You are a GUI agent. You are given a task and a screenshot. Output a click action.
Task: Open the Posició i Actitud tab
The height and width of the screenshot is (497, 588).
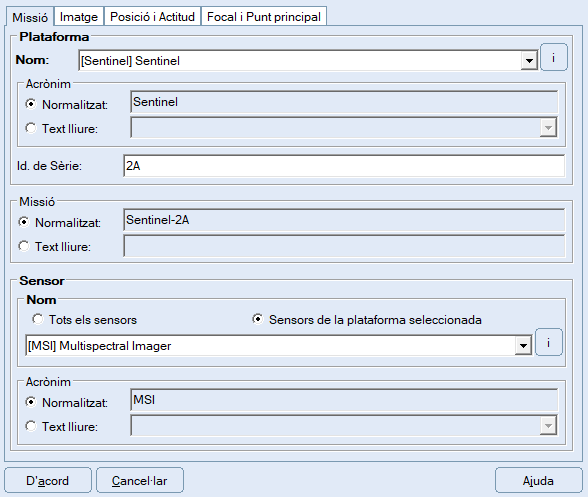(152, 17)
